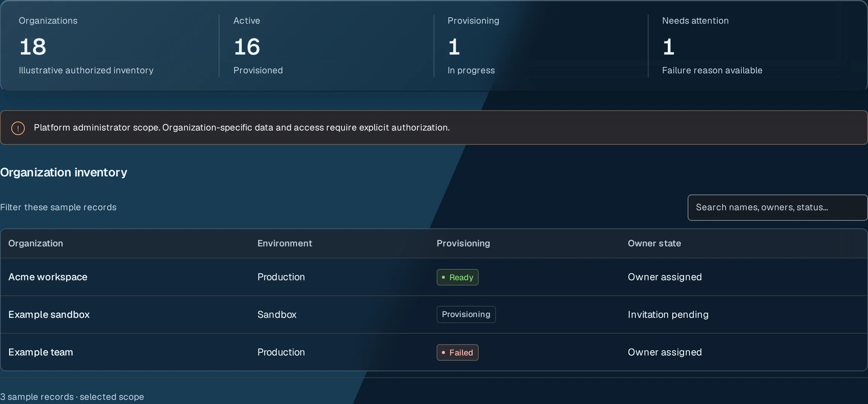Open the Acme workspace organization row
The image size is (868, 404).
434,277
